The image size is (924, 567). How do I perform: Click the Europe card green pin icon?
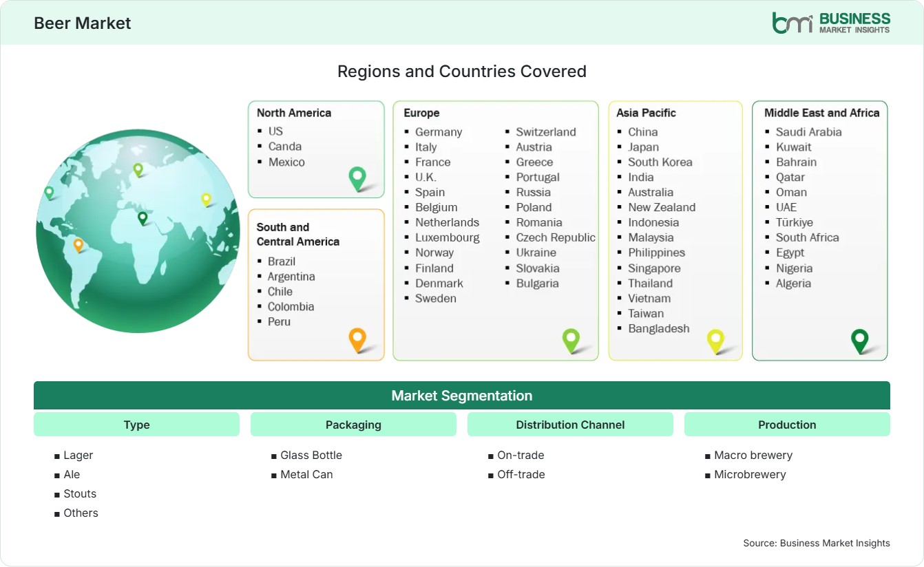[571, 340]
